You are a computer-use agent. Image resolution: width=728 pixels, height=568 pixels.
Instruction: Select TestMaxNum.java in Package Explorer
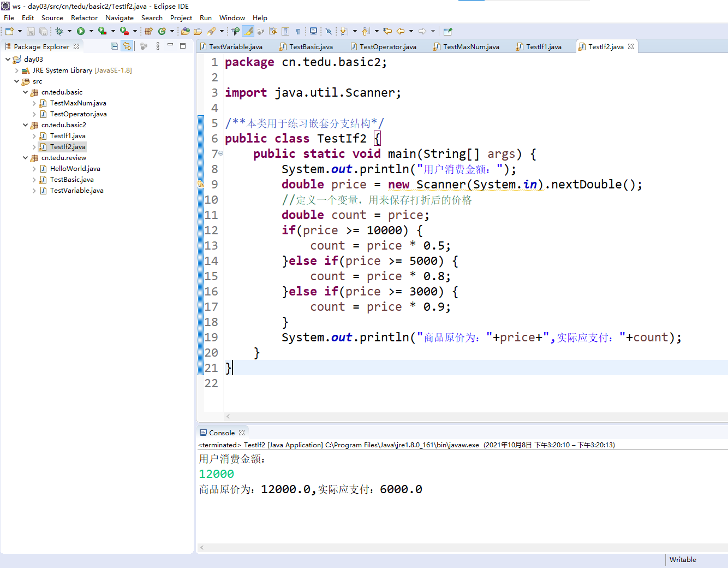[x=78, y=103]
